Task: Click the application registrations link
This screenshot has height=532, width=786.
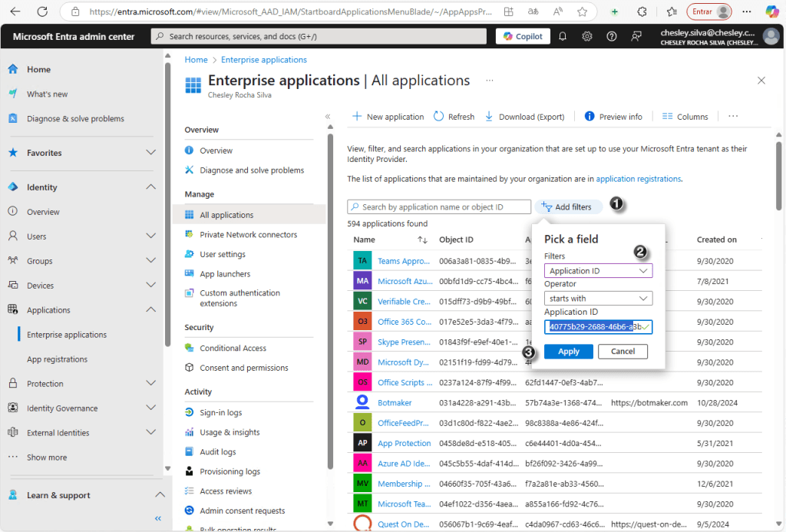Action: [638, 179]
